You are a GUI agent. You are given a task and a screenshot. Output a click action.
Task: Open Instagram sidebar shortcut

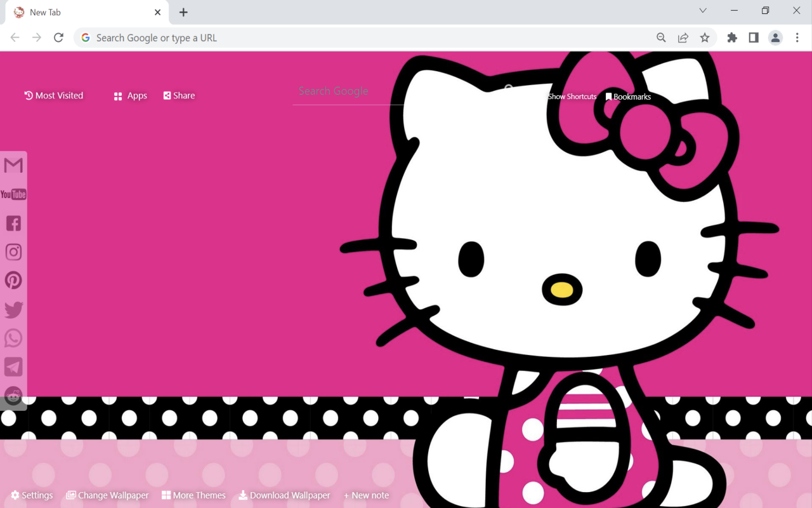pyautogui.click(x=13, y=251)
